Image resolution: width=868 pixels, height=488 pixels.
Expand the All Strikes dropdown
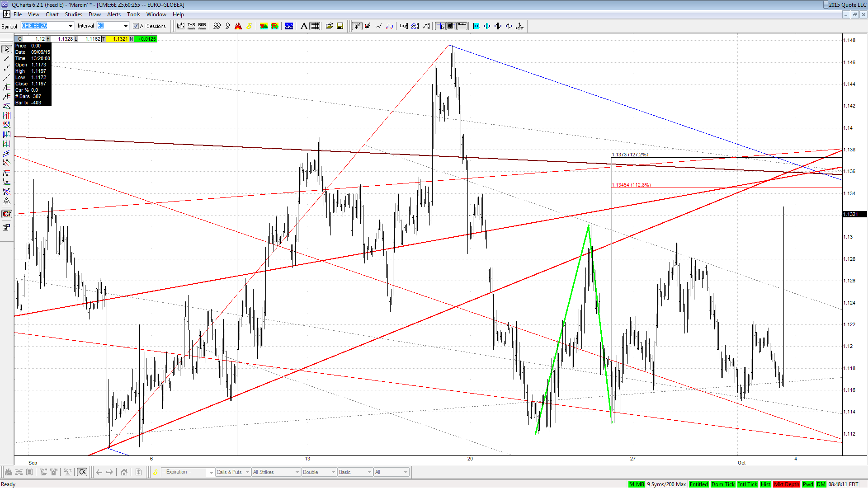pos(297,472)
